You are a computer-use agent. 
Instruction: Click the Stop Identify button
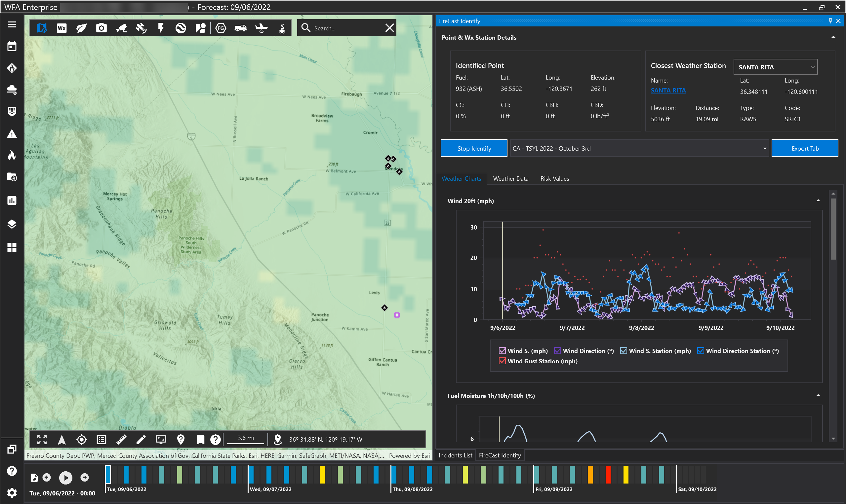point(474,148)
